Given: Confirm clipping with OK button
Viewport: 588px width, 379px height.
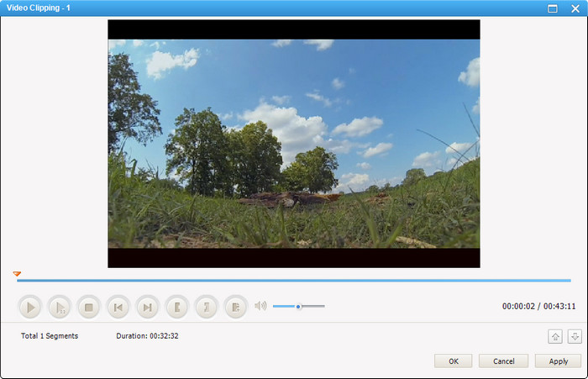Looking at the screenshot, I should (x=454, y=361).
